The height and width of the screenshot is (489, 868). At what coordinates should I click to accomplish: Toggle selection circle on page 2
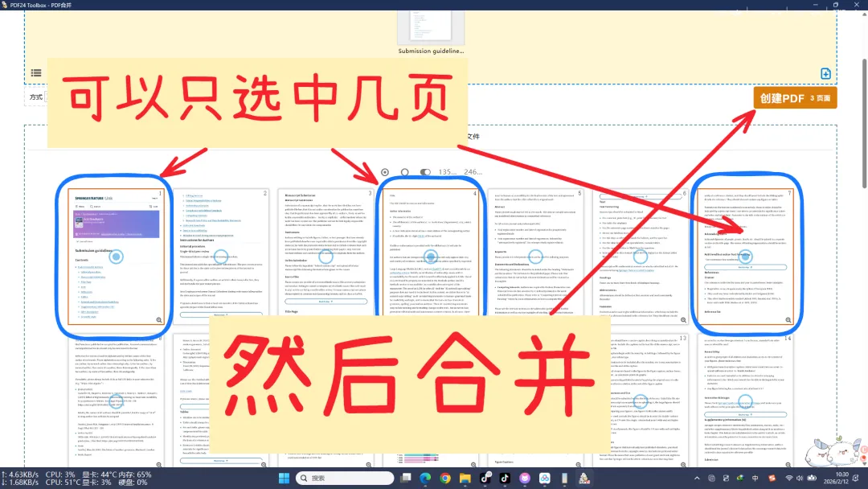coord(221,257)
